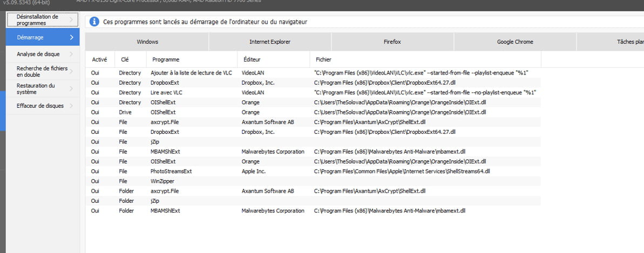Image resolution: width=644 pixels, height=253 pixels.
Task: Click the blue info icon in the banner
Action: coord(94,22)
